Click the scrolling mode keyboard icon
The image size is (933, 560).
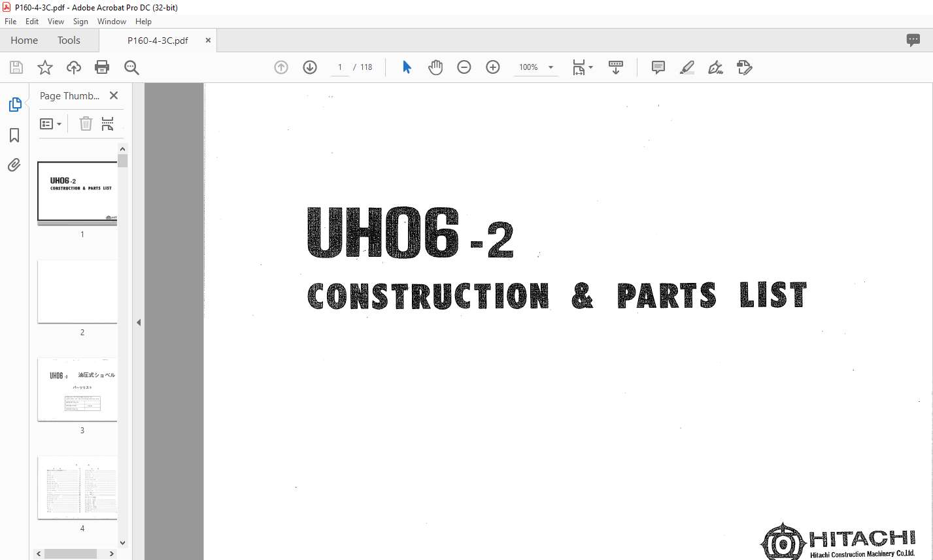click(616, 67)
